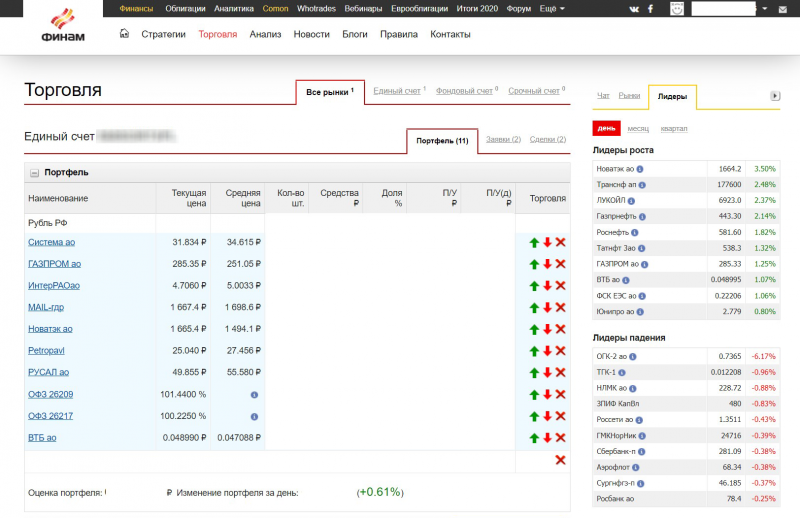800x518 pixels.
Task: Click the info icon in the ОФЗ 26209 row
Action: point(254,394)
